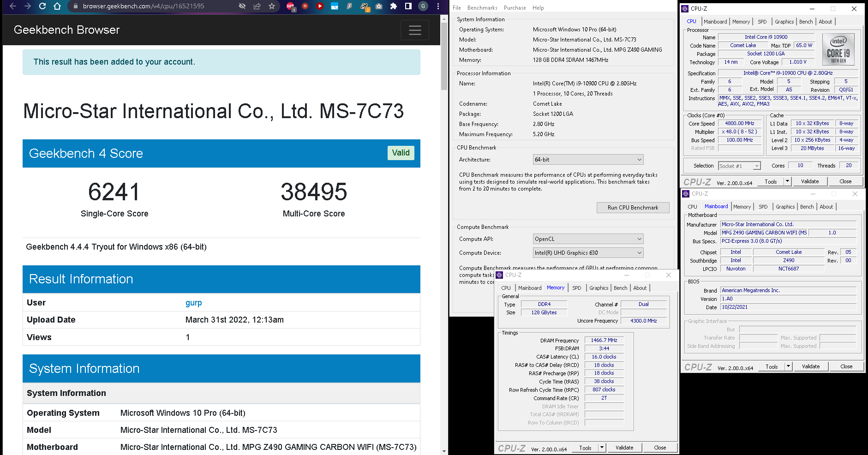Click the crossed-out eye icon in address bar
The width and height of the screenshot is (868, 455).
pos(242,6)
